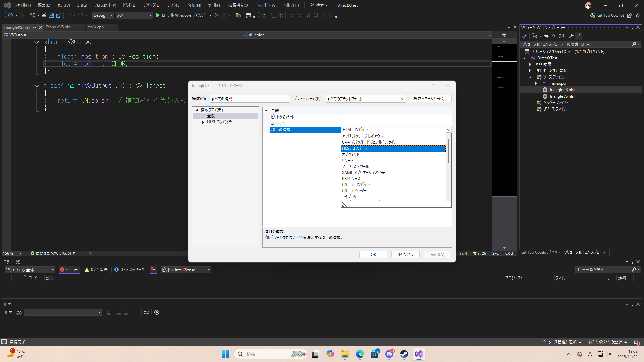Click the OK button in properties dialog
This screenshot has height=362, width=644.
tap(373, 255)
